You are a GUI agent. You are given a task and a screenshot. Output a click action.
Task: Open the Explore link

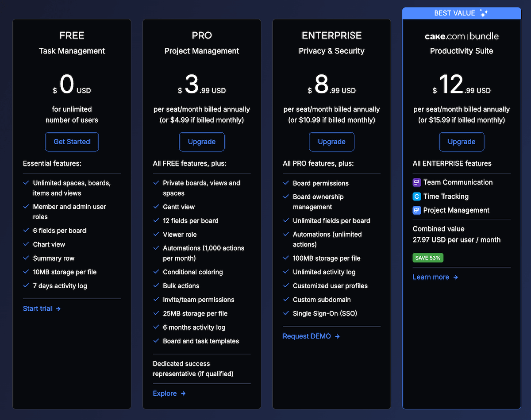click(165, 393)
